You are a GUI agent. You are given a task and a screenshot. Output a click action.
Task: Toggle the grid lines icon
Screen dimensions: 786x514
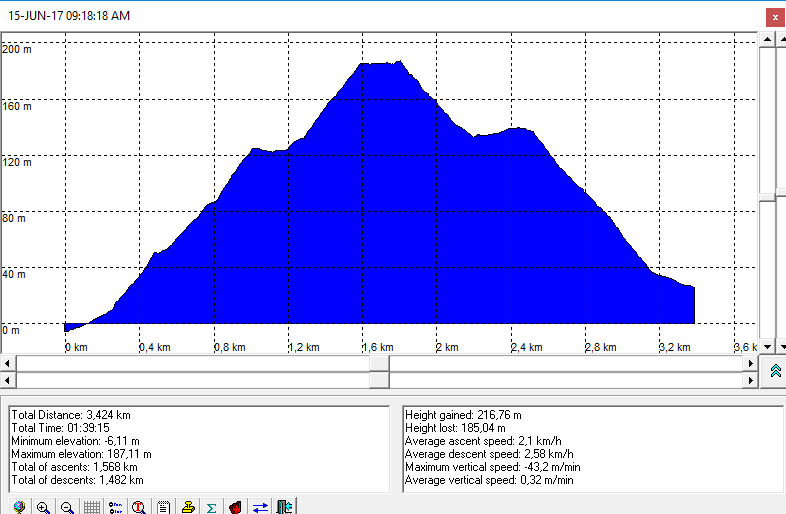(x=91, y=507)
